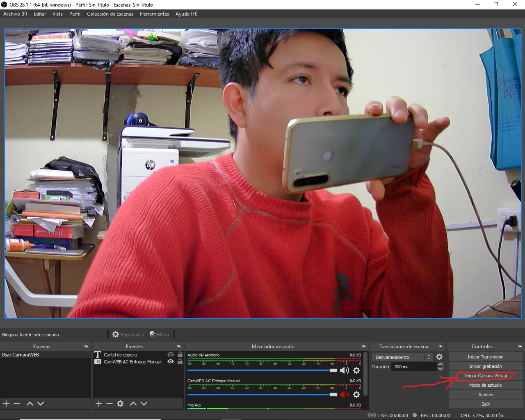Click the Iniciar grabación button

[486, 366]
